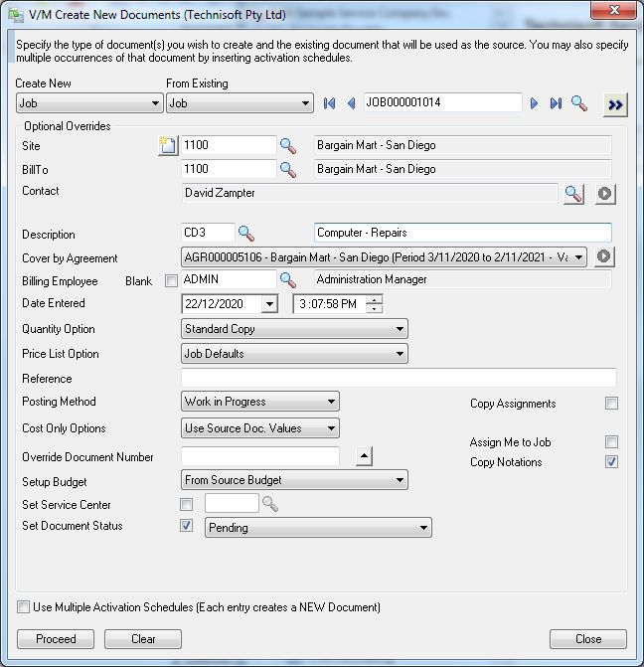Open the Billing Employee lookup magnifier

click(288, 280)
